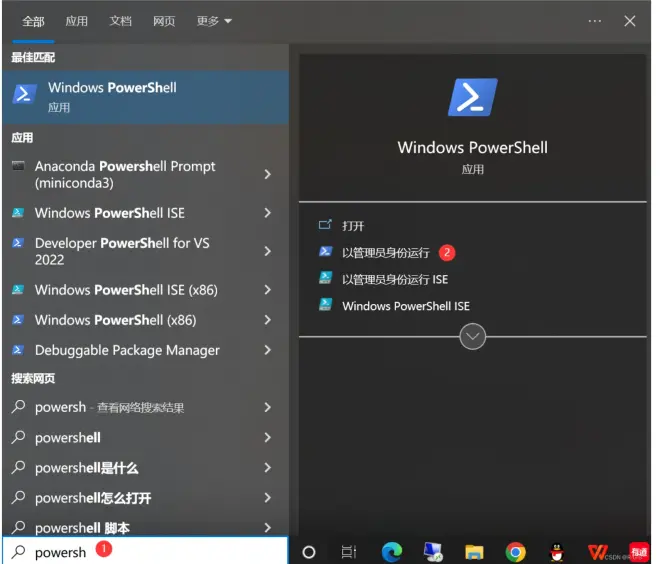Image resolution: width=660 pixels, height=564 pixels.
Task: Expand powershell怎么打开 suggestion chevron
Action: point(267,497)
